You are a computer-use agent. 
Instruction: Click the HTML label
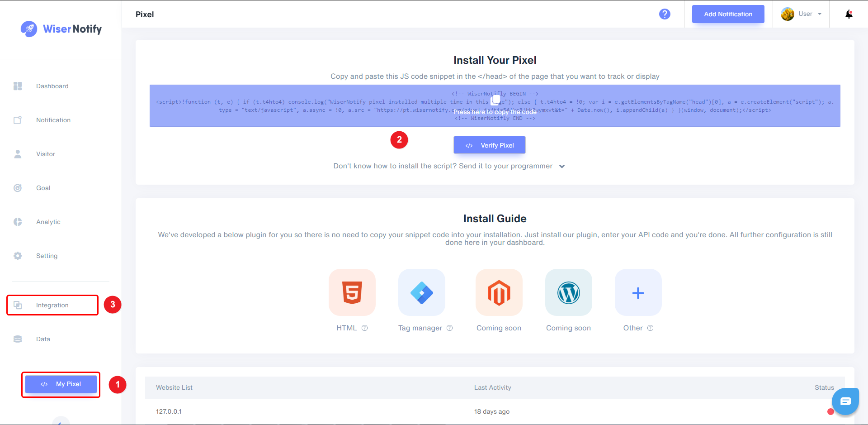[347, 328]
